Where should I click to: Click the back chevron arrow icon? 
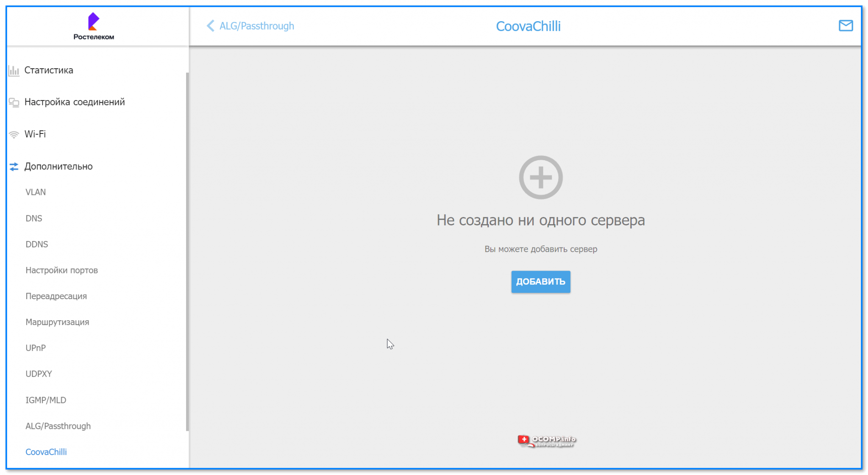click(210, 26)
